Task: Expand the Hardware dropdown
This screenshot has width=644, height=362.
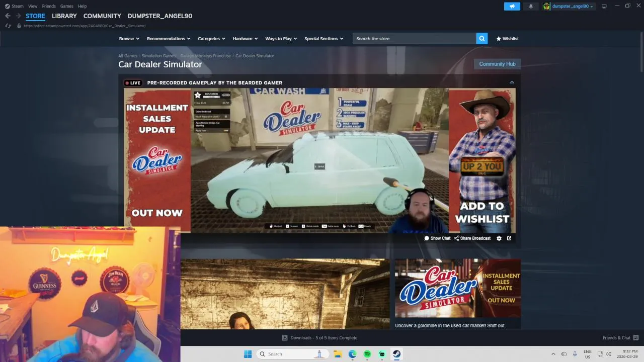Action: (245, 39)
